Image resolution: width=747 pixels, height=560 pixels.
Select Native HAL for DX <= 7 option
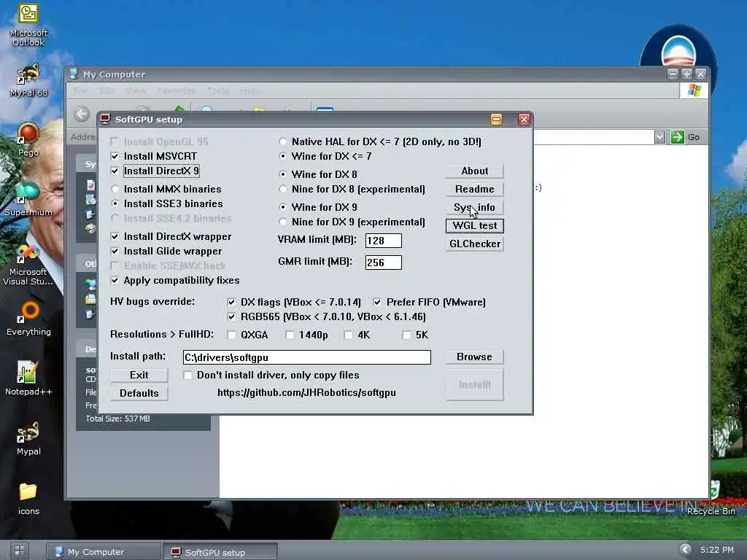pyautogui.click(x=283, y=141)
